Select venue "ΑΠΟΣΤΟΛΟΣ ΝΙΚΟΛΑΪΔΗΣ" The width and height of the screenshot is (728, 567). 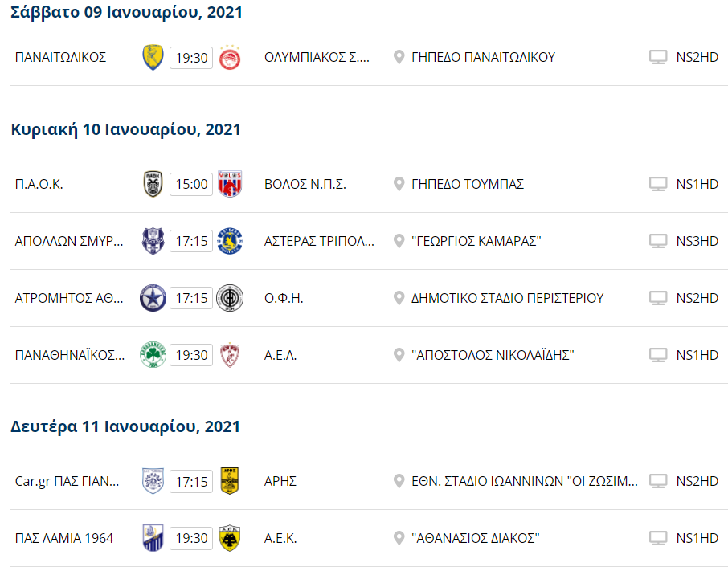pos(493,355)
